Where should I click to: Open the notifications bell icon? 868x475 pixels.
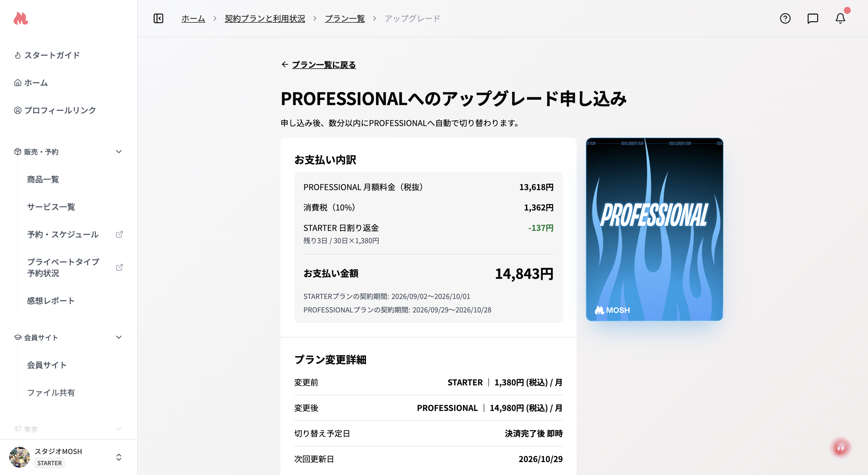point(840,18)
